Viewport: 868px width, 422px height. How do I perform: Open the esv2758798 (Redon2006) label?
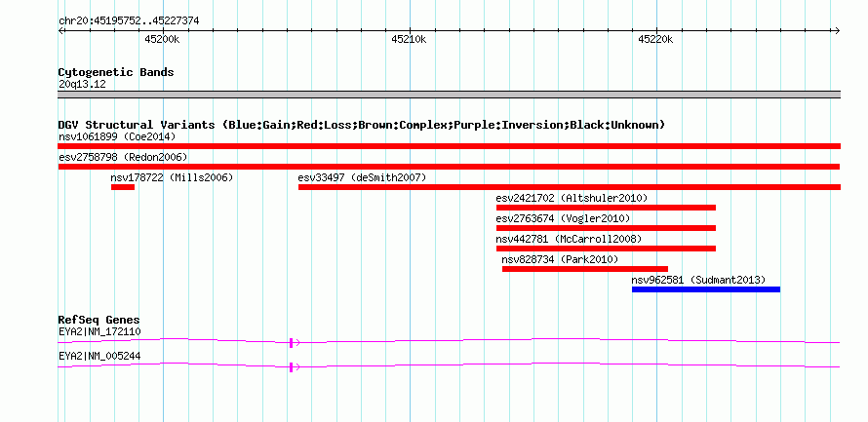point(123,157)
